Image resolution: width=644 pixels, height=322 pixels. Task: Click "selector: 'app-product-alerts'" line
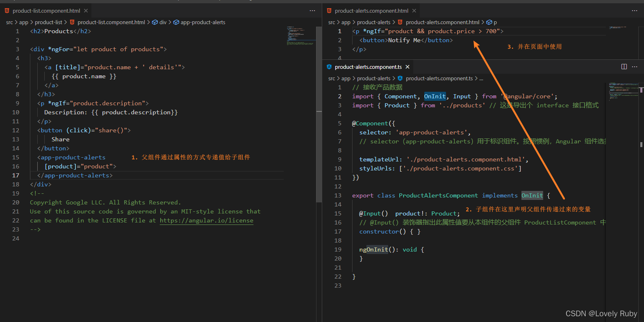[x=415, y=132]
